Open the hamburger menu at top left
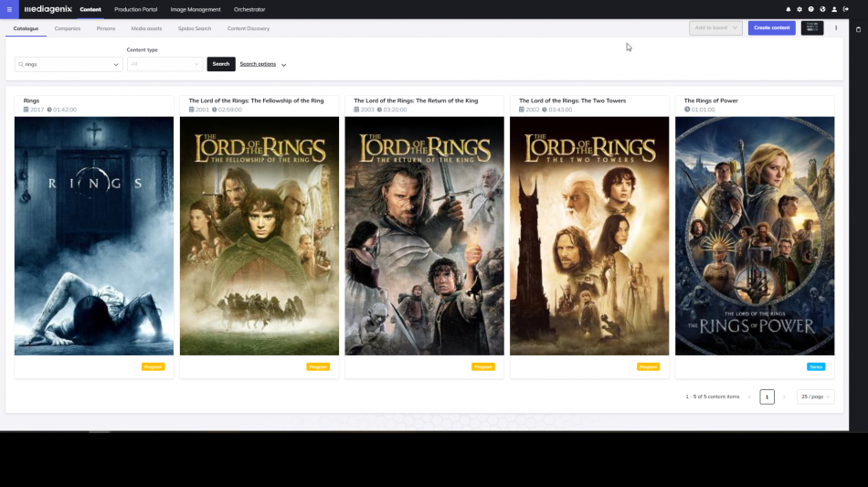Viewport: 868px width, 487px height. [x=9, y=9]
